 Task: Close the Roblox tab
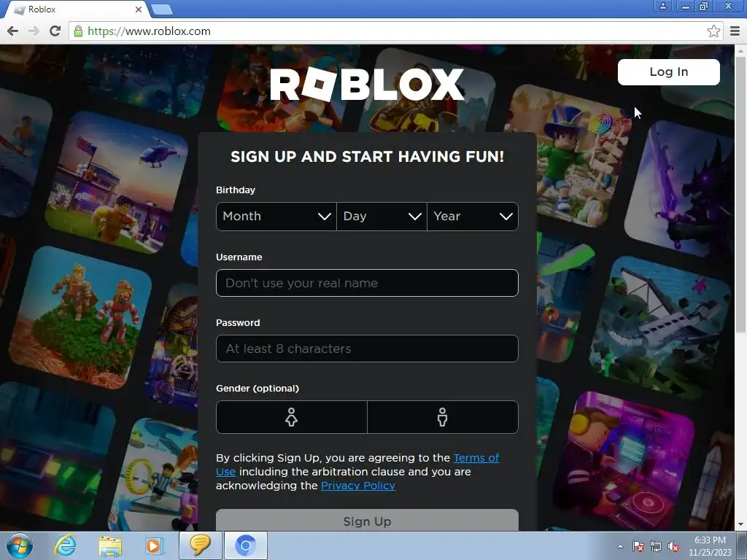point(138,9)
